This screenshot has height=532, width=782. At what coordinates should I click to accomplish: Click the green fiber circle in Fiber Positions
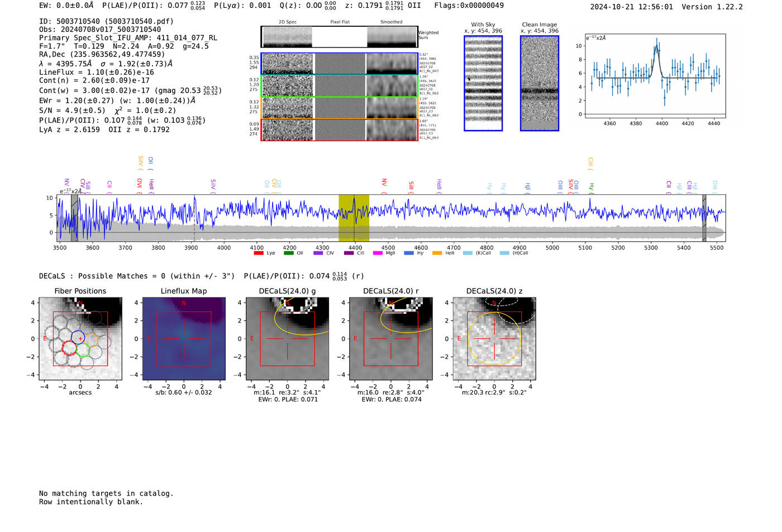coord(83,350)
